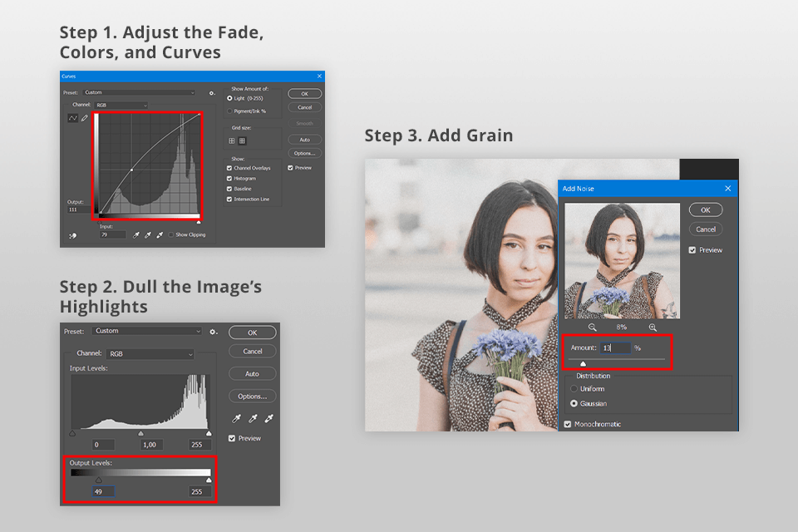The image size is (798, 532).
Task: Click Cancel in the Curves dialog
Action: click(305, 107)
